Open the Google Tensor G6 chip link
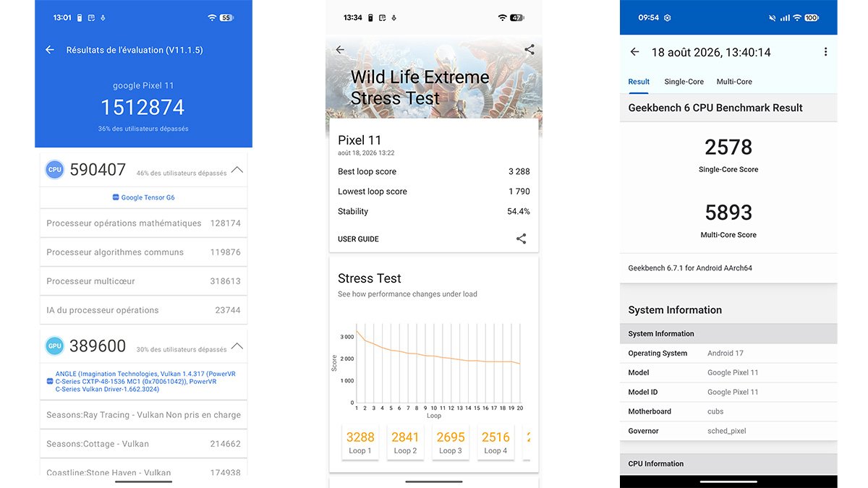Screen dimensions: 868x488 pyautogui.click(x=144, y=197)
